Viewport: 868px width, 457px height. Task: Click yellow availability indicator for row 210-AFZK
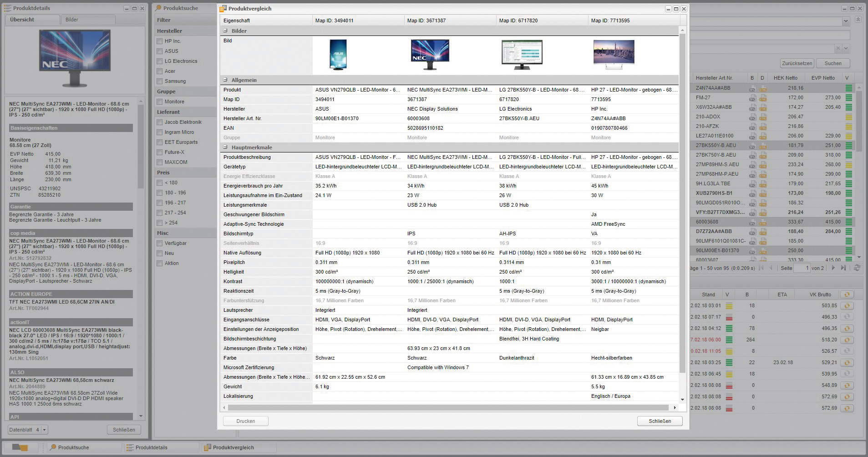(848, 127)
